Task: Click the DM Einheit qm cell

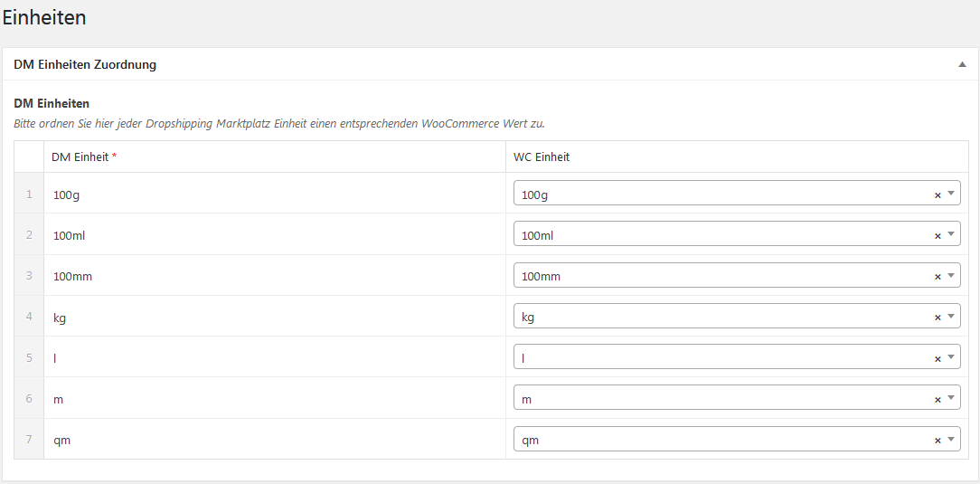Action: [275, 439]
